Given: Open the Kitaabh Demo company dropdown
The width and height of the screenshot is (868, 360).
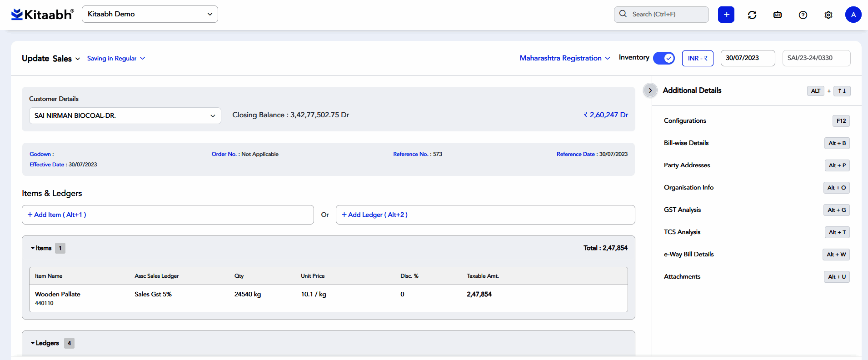Looking at the screenshot, I should click(x=150, y=14).
